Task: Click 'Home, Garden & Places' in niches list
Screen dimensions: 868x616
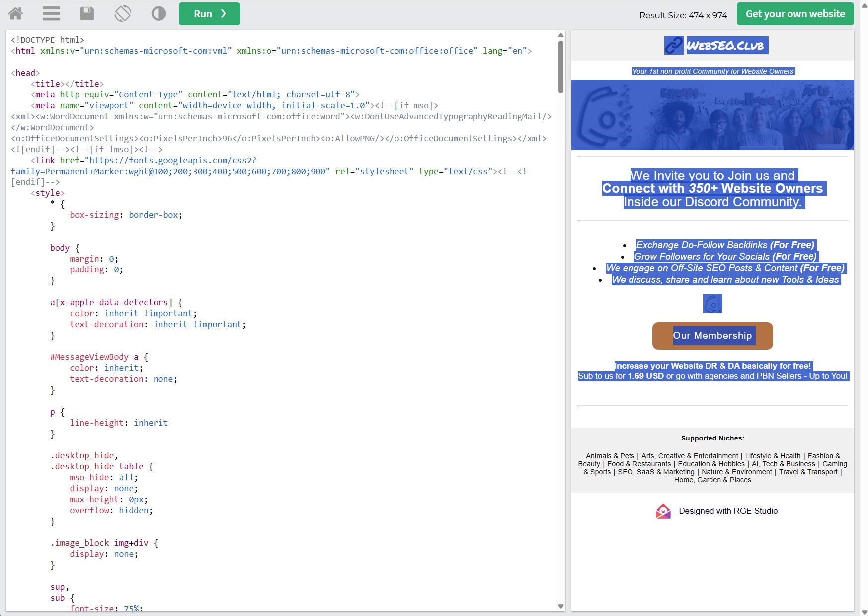Action: tap(712, 480)
